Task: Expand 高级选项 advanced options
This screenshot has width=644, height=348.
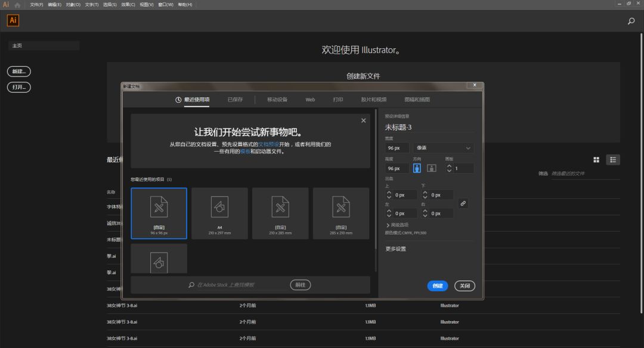Action: (x=397, y=225)
